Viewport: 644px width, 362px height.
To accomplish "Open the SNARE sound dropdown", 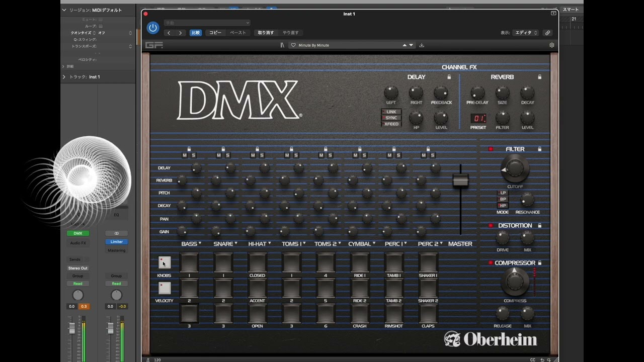I will pyautogui.click(x=225, y=244).
